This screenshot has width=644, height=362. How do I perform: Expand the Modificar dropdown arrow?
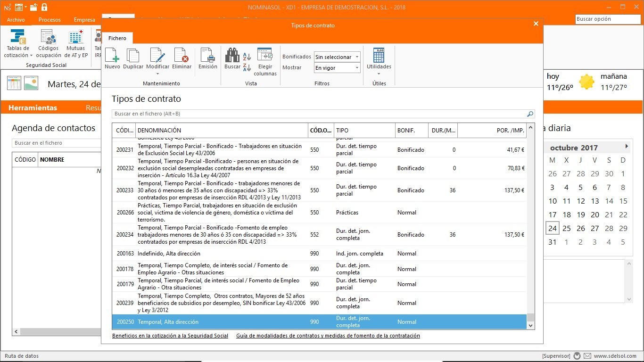point(157,74)
